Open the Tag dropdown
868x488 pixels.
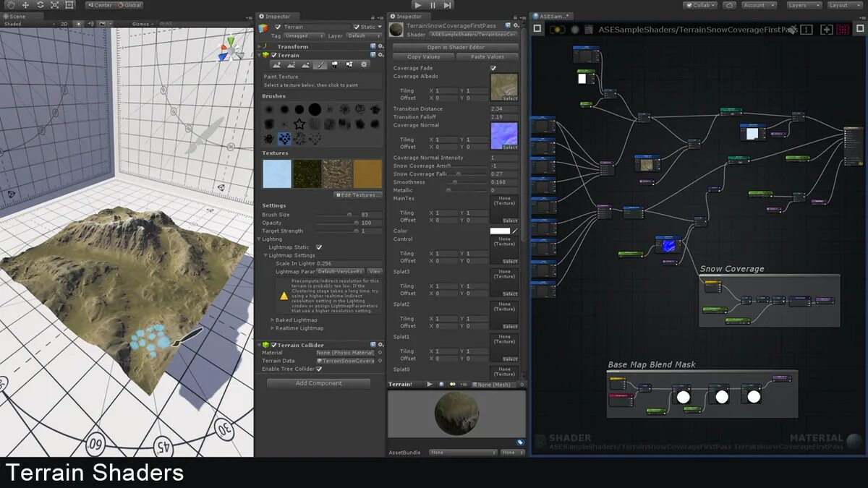[x=305, y=35]
